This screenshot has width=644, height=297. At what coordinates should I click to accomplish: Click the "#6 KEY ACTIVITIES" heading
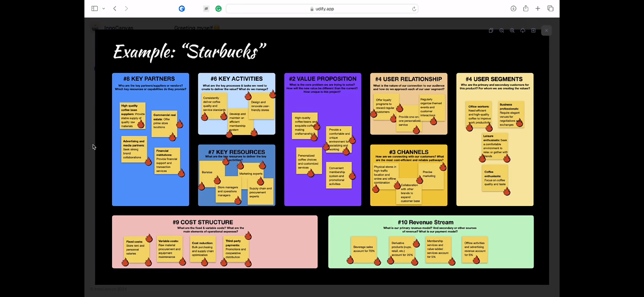(236, 79)
